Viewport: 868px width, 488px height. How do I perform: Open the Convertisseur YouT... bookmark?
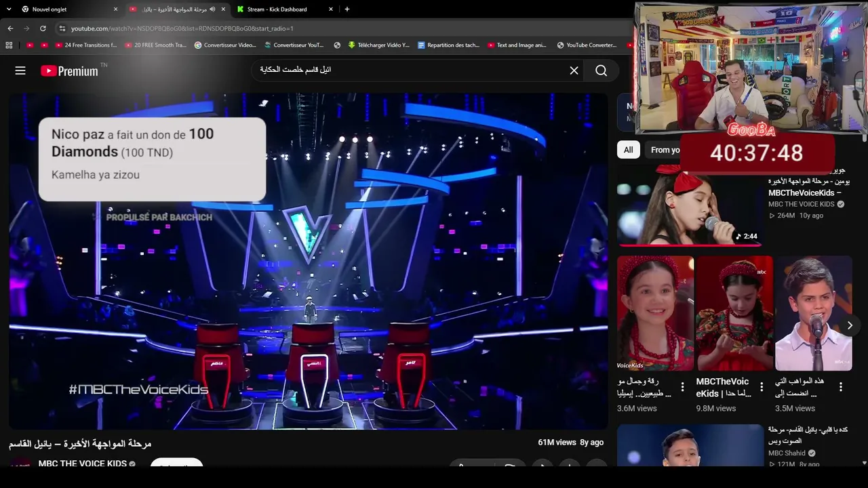294,45
